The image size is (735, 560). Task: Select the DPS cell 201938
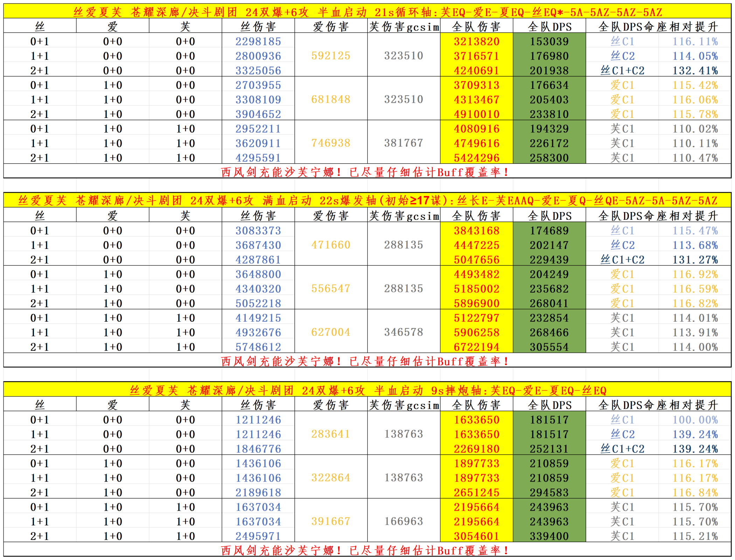549,70
